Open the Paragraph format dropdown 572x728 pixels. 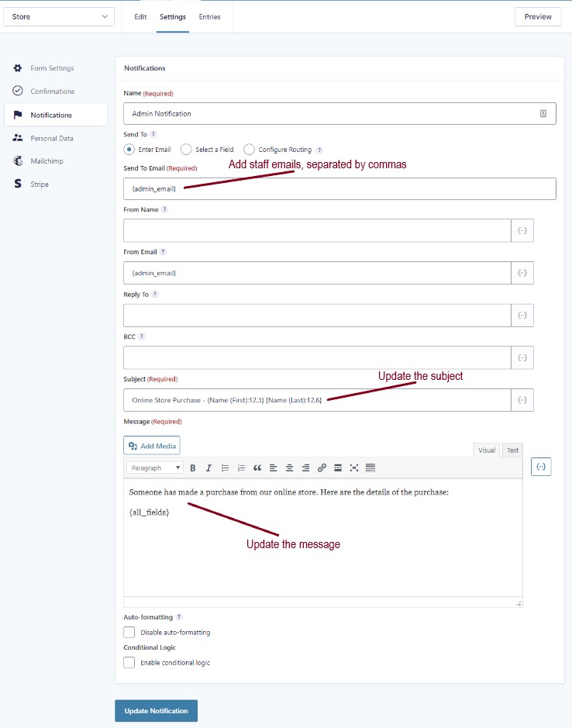click(x=154, y=468)
